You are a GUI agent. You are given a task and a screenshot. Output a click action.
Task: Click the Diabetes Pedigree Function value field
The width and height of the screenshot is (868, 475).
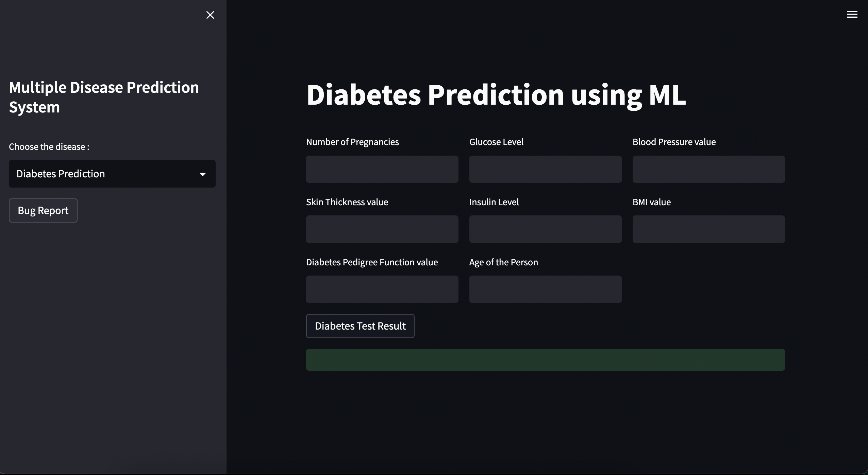pos(382,289)
